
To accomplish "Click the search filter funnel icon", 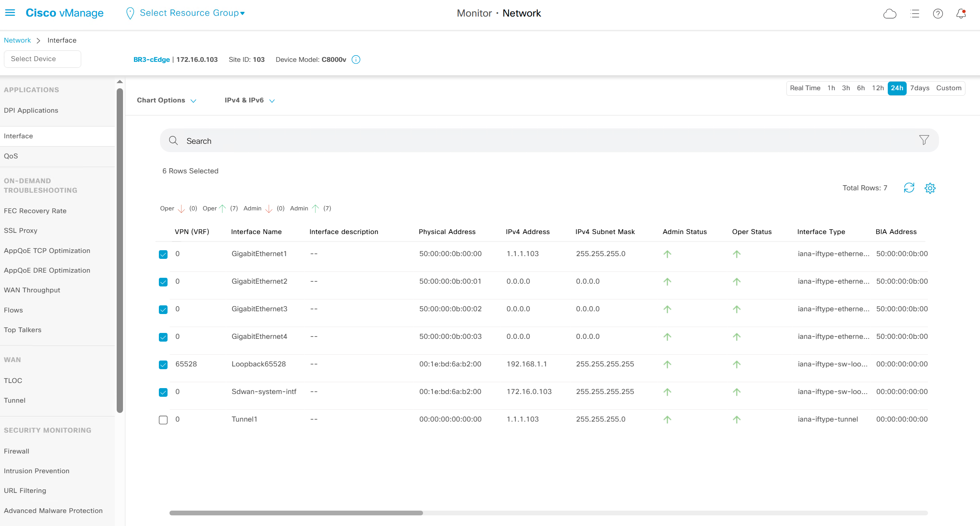I will [x=924, y=140].
